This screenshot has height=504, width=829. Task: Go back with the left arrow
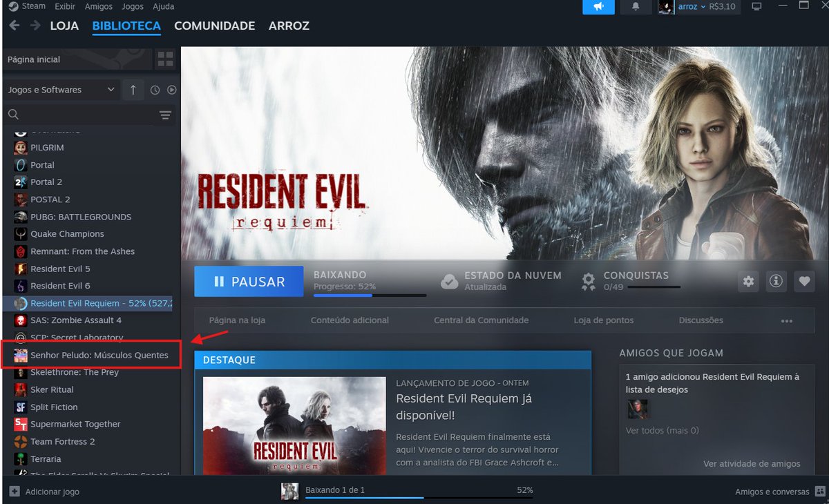[14, 26]
